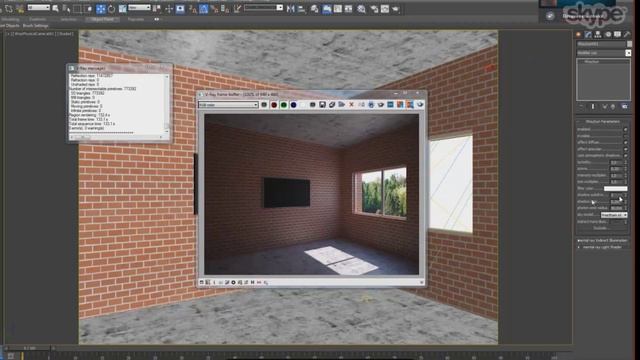Click the Align tool icon
640x360 pixels.
pos(302,9)
